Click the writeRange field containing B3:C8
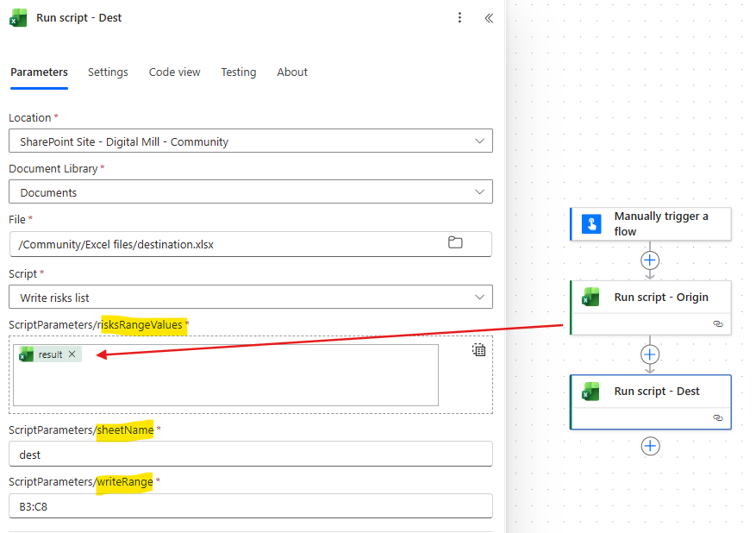Screen dimensions: 756x533 click(250, 506)
